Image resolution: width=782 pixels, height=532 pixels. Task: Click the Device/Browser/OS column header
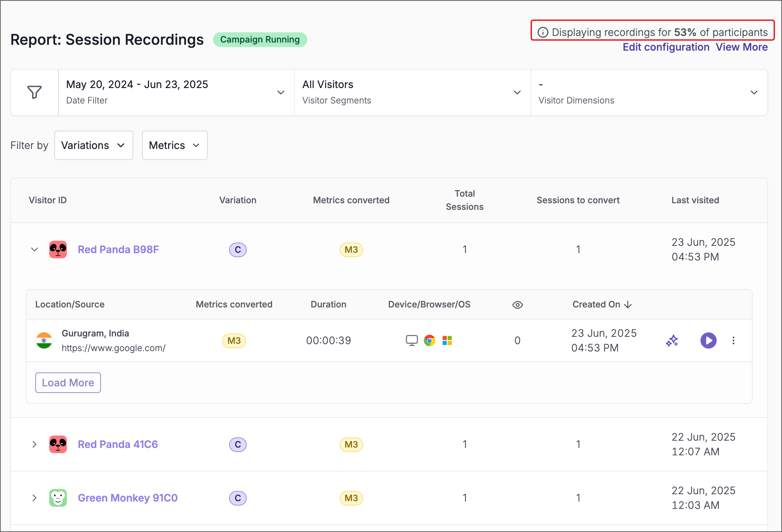(x=429, y=305)
